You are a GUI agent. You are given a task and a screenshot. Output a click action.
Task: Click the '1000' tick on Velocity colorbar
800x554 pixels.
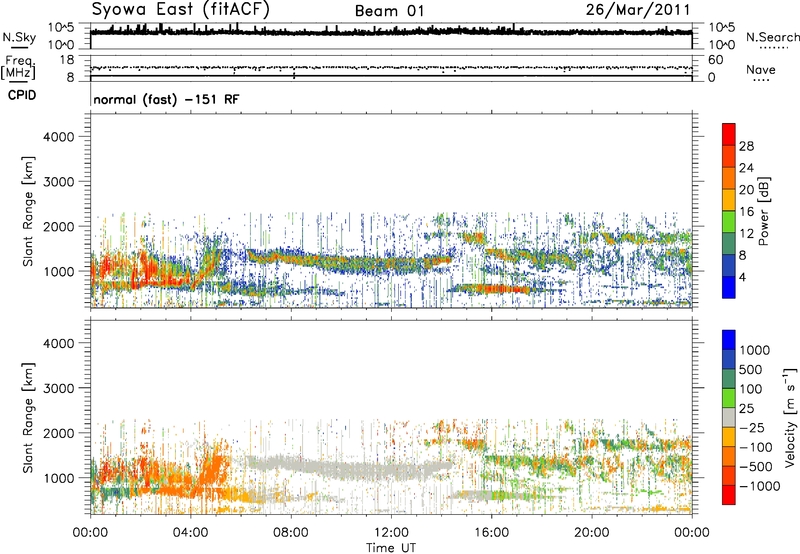coord(755,350)
